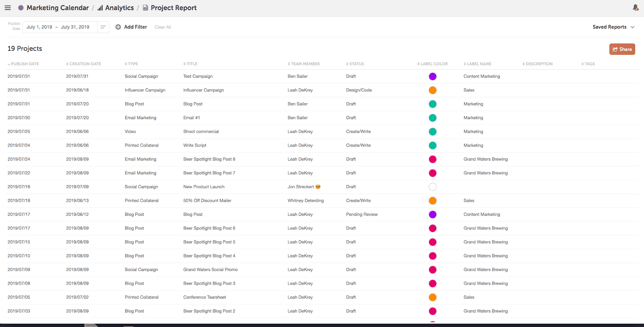Open date range options lines icon
644x327 pixels.
pos(103,27)
